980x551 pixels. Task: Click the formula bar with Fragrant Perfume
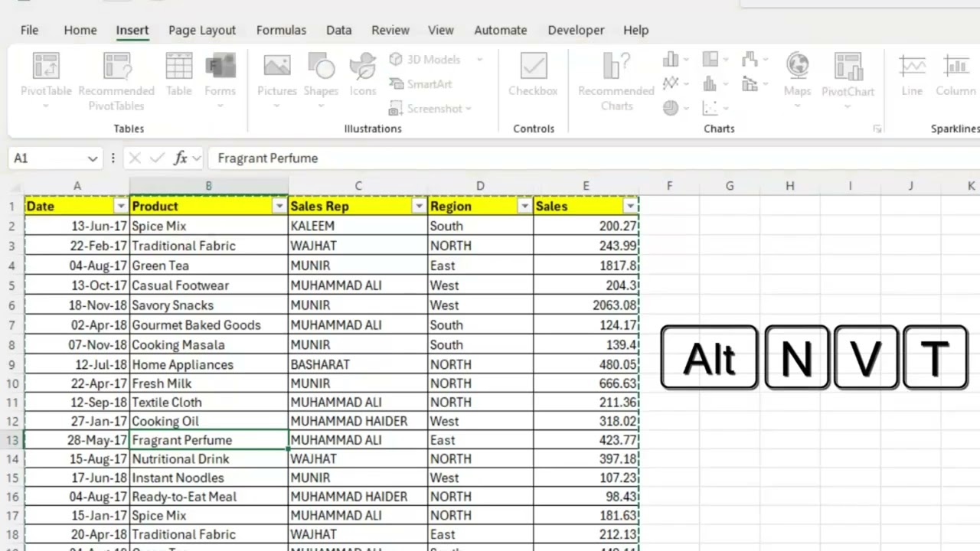pos(593,158)
